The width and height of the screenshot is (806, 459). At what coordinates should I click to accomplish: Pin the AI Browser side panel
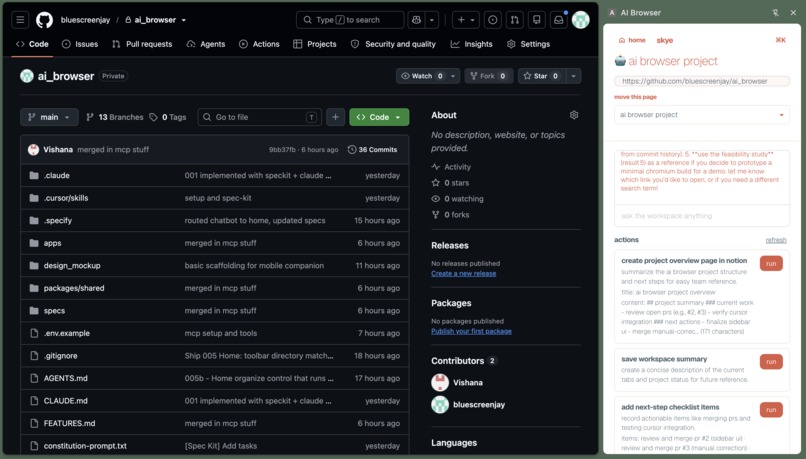(775, 13)
